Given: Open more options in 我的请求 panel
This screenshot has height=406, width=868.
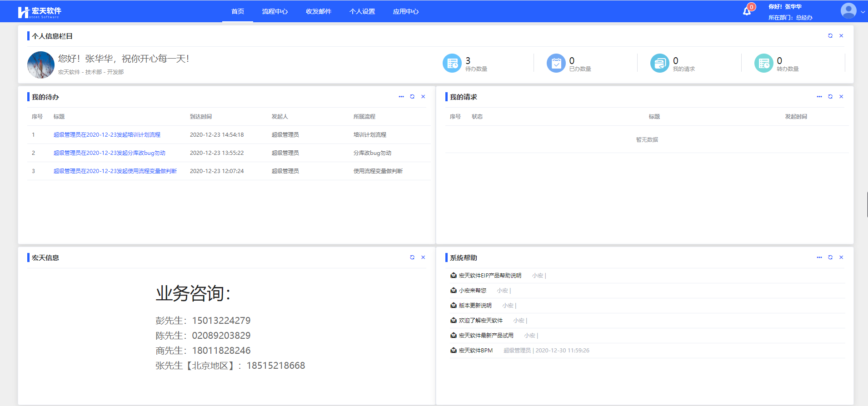Looking at the screenshot, I should point(819,97).
